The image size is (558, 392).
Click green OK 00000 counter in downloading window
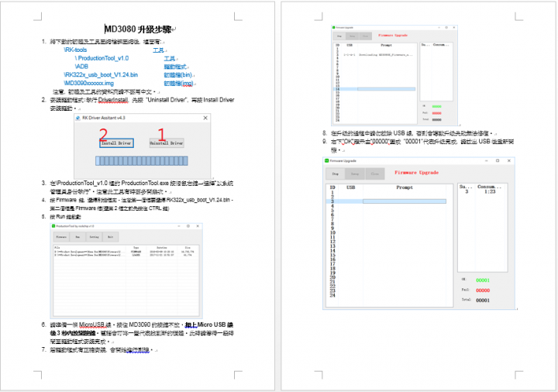pos(436,106)
